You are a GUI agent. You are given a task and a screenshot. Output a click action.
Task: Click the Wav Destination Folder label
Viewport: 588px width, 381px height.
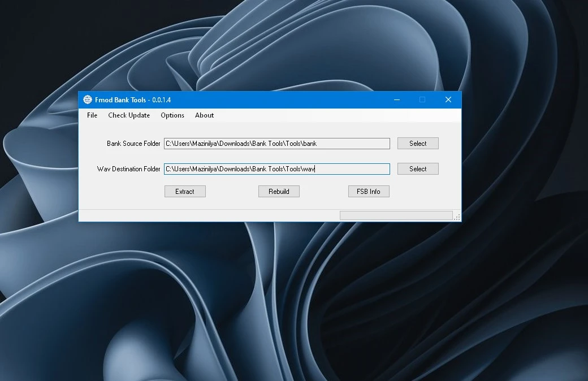[129, 169]
